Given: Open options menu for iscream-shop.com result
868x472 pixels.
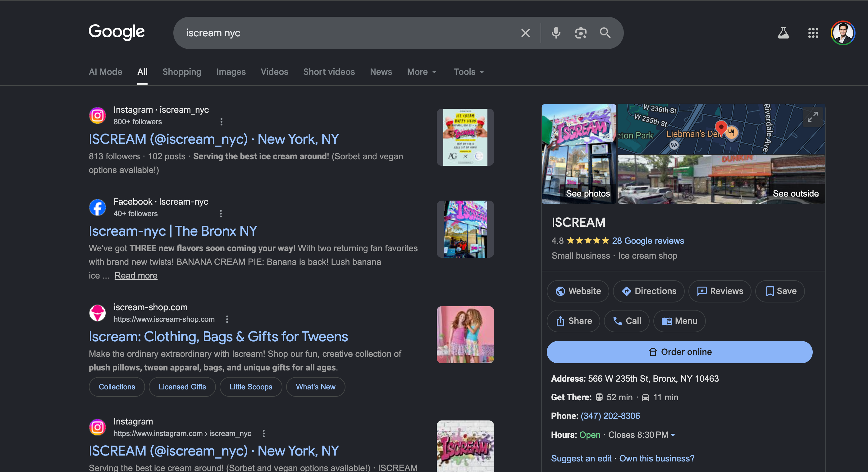Looking at the screenshot, I should (x=227, y=319).
